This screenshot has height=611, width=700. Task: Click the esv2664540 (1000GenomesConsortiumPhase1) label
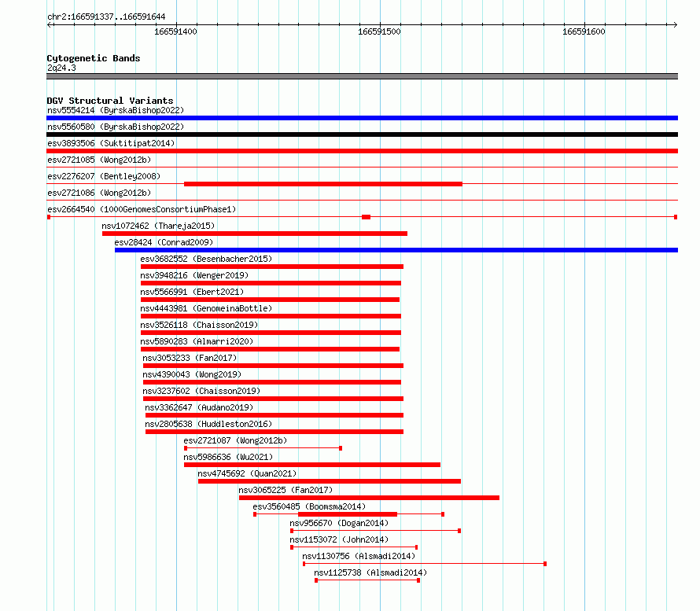pos(142,209)
